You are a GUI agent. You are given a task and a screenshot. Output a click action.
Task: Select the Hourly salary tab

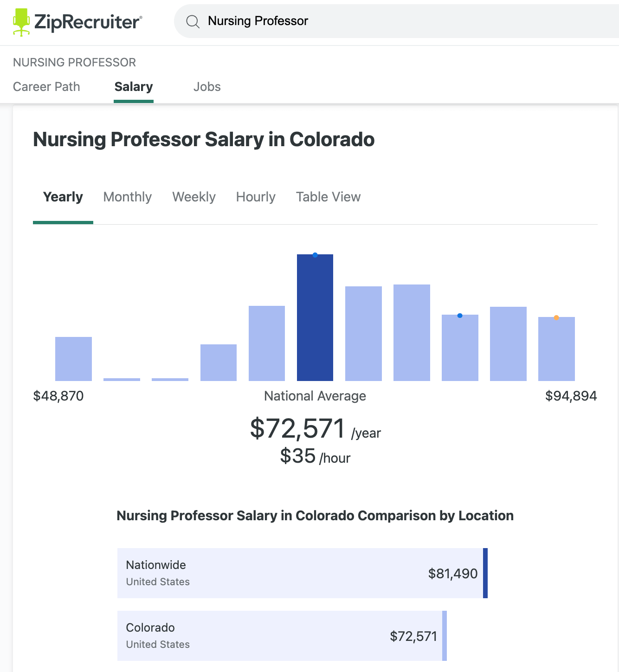click(256, 197)
